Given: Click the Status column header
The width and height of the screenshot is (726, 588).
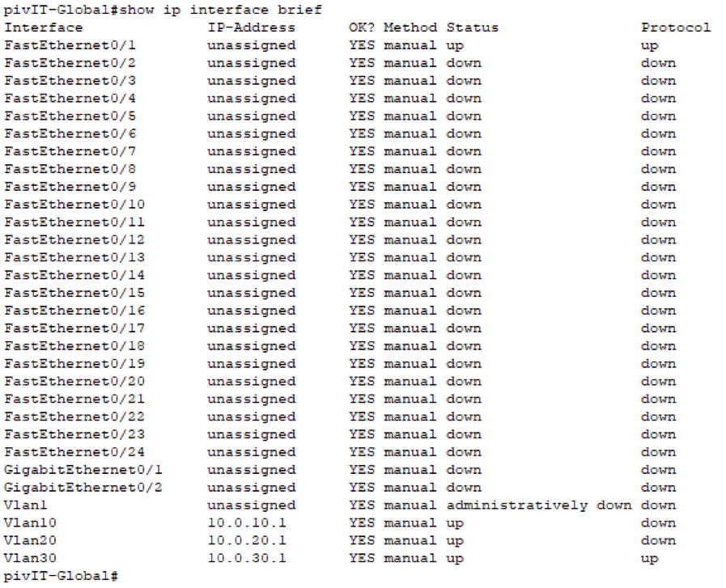Looking at the screenshot, I should (x=472, y=27).
